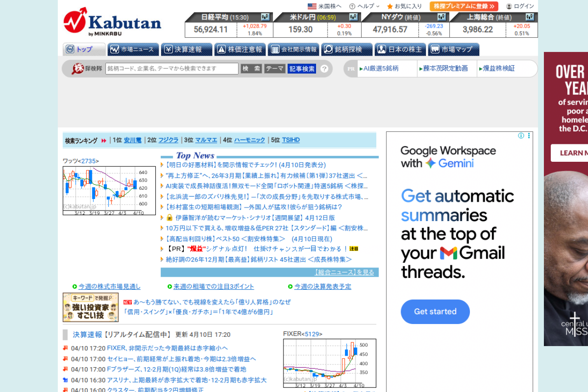Open the お気に入り star favorites
588x392 pixels.
click(404, 6)
